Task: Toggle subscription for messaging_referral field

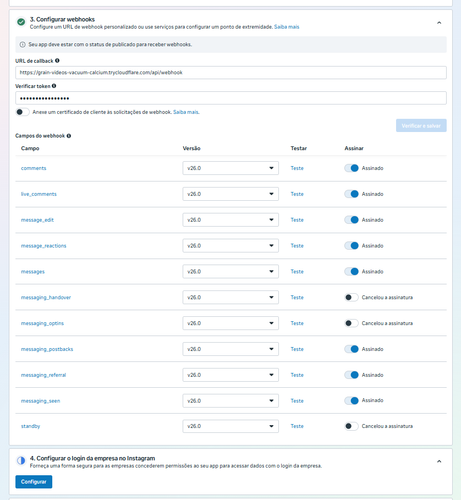Action: [351, 375]
